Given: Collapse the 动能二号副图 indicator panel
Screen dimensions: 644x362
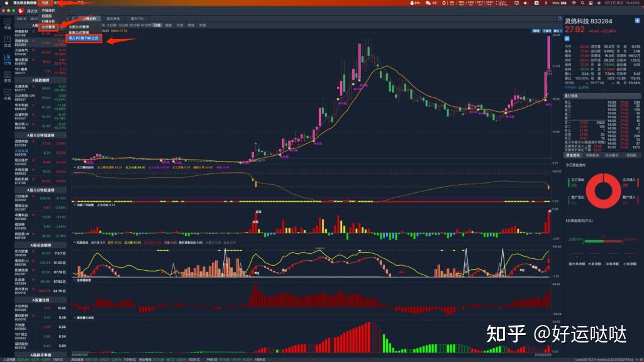Looking at the screenshot, I should [74, 204].
